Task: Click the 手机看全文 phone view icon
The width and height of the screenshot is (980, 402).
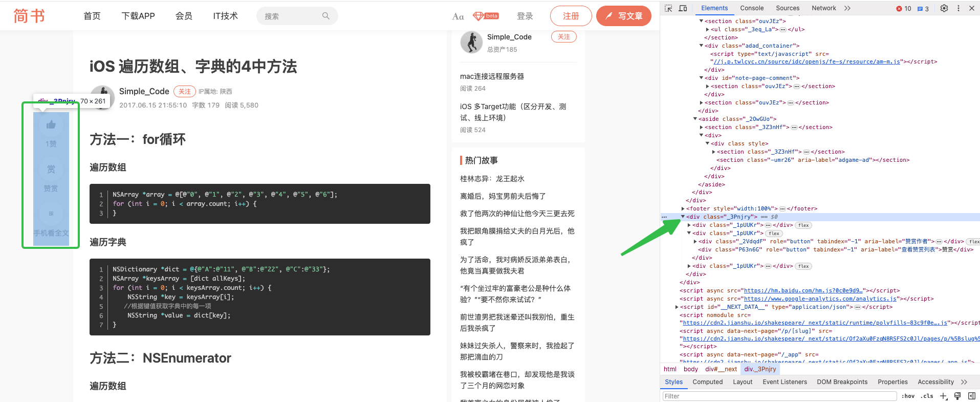Action: pyautogui.click(x=51, y=214)
